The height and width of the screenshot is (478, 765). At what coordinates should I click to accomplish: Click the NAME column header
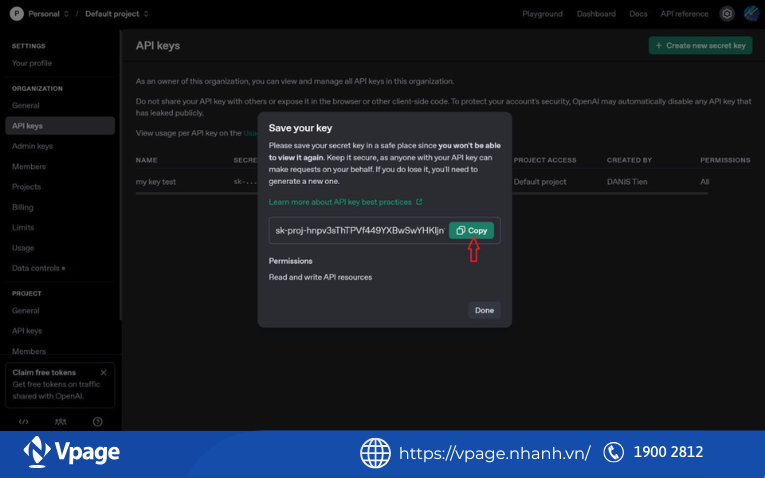click(x=146, y=160)
